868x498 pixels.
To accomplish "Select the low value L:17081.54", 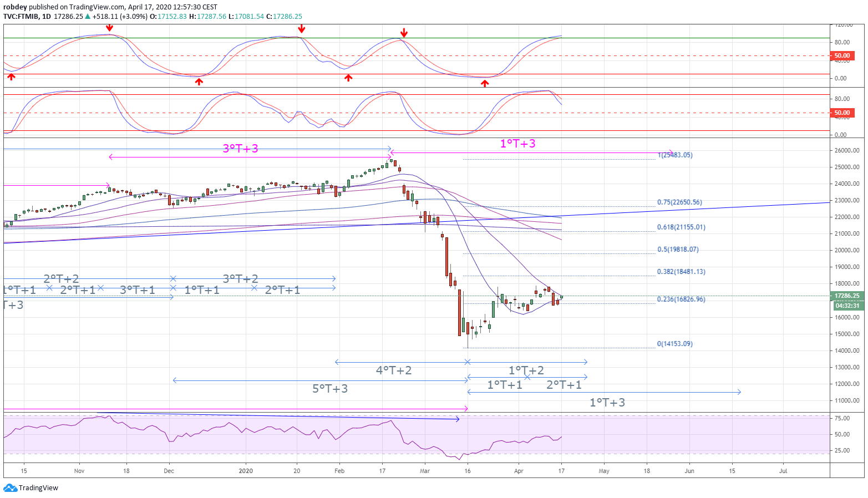I will 246,17.
